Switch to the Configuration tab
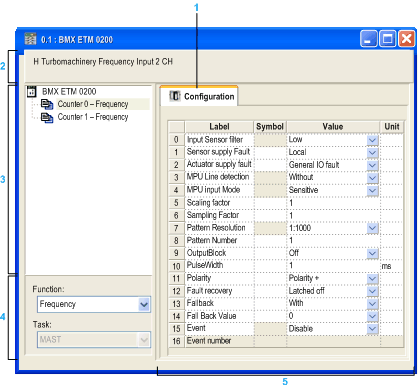This screenshot has height=389, width=418. tap(199, 96)
